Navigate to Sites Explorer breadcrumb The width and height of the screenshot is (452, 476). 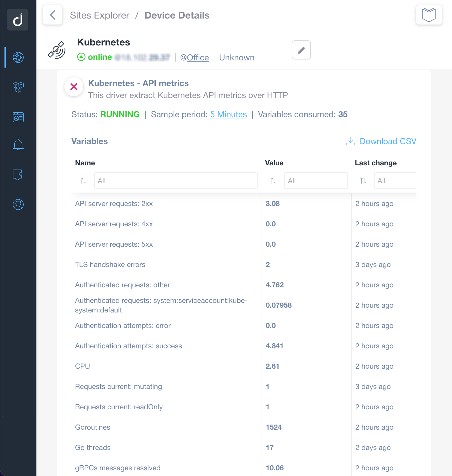click(x=100, y=15)
